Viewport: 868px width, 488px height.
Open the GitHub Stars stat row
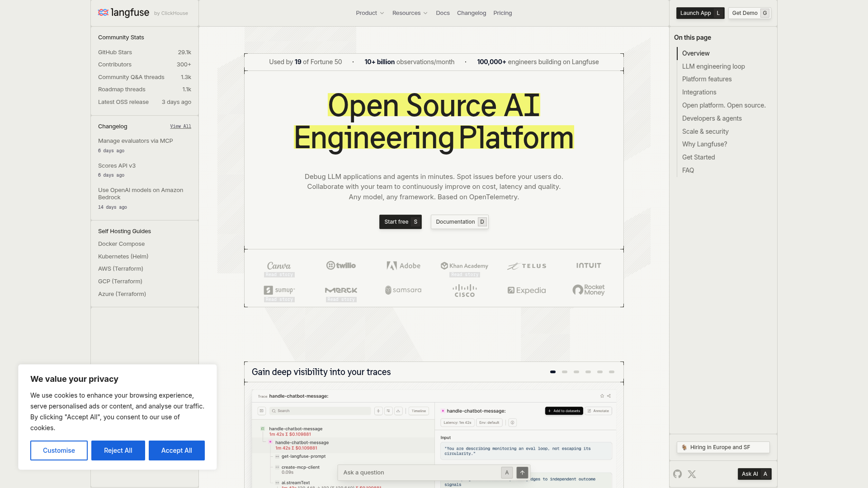point(145,52)
